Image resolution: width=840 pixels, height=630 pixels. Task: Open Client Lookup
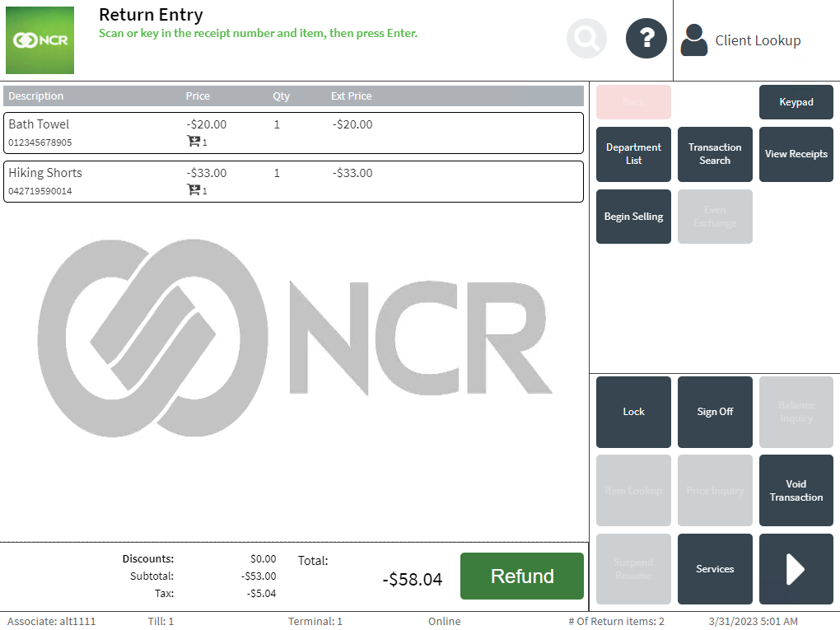[758, 40]
